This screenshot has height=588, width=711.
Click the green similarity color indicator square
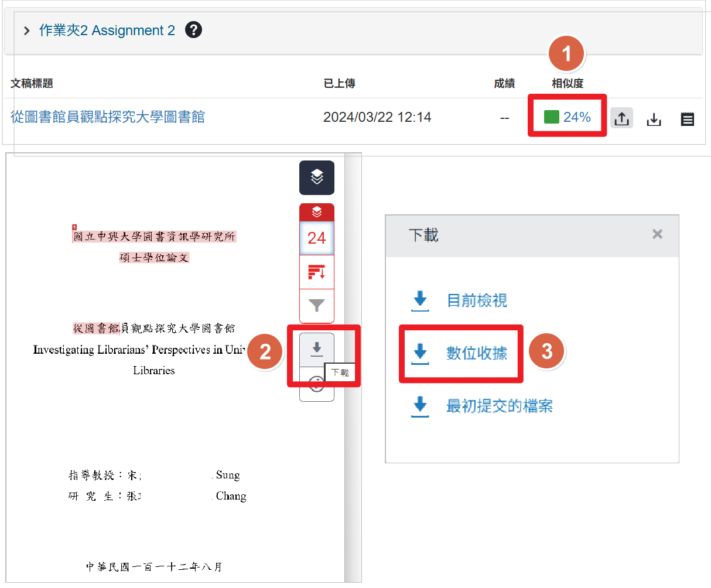pos(551,117)
